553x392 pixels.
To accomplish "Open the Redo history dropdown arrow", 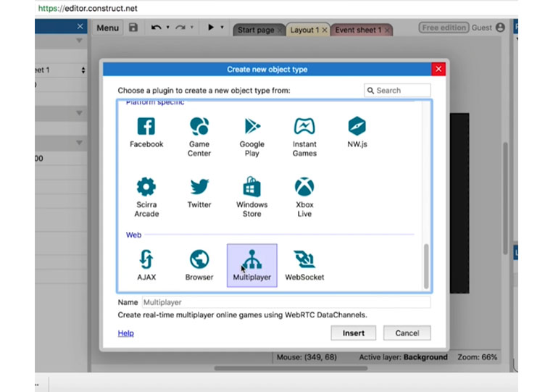I will 192,27.
